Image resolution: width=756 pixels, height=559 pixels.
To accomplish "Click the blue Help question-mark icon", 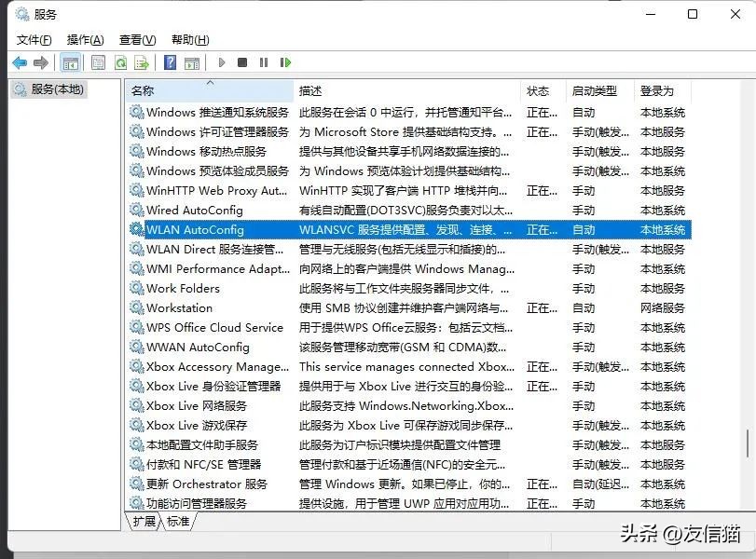I will (x=170, y=62).
